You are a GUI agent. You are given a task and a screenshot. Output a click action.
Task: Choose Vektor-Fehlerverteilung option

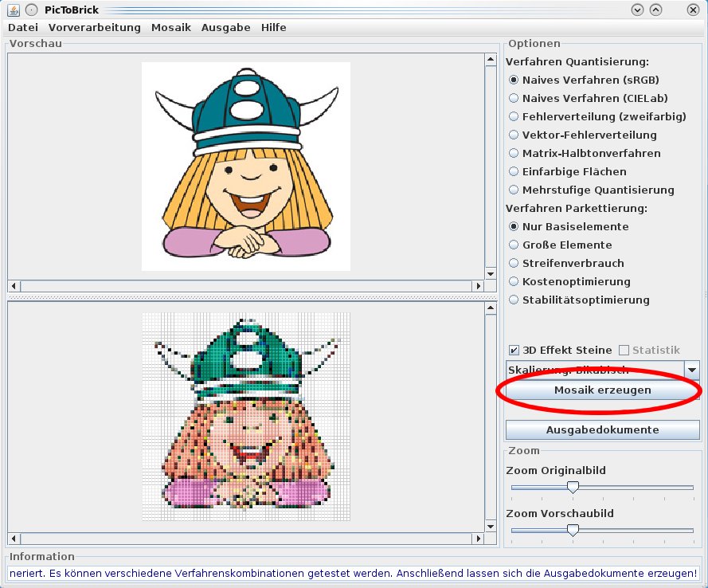[x=583, y=135]
